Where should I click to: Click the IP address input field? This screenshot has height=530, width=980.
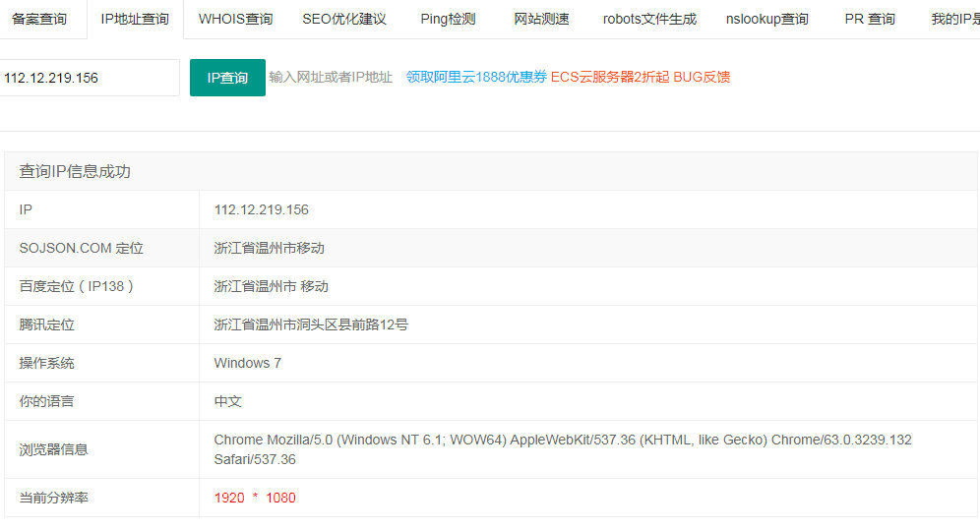[x=90, y=78]
